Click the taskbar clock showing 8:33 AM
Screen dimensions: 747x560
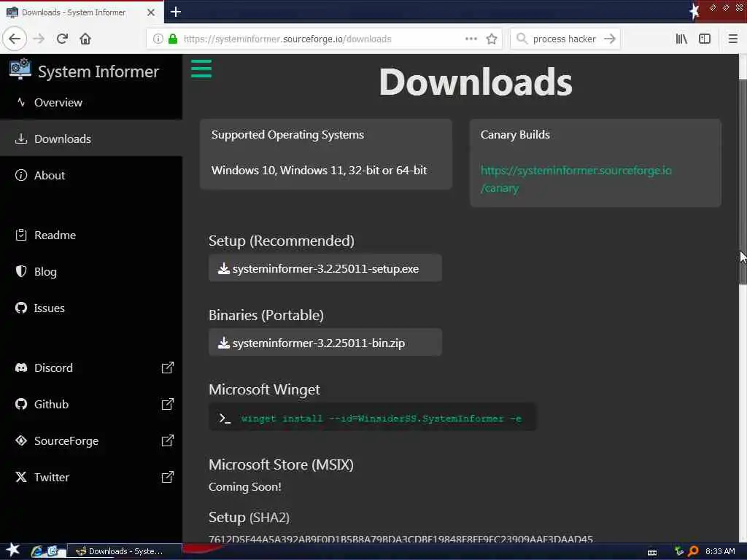[x=720, y=551]
